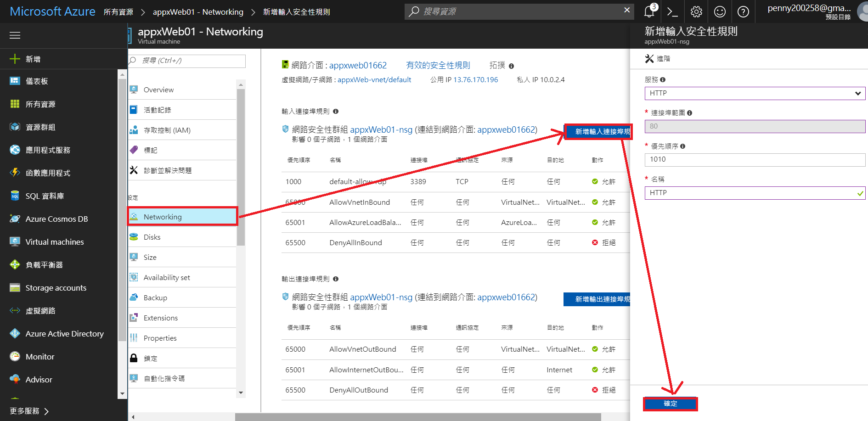This screenshot has height=421, width=868.
Task: Open Azure Active Directory icon
Action: [x=15, y=334]
